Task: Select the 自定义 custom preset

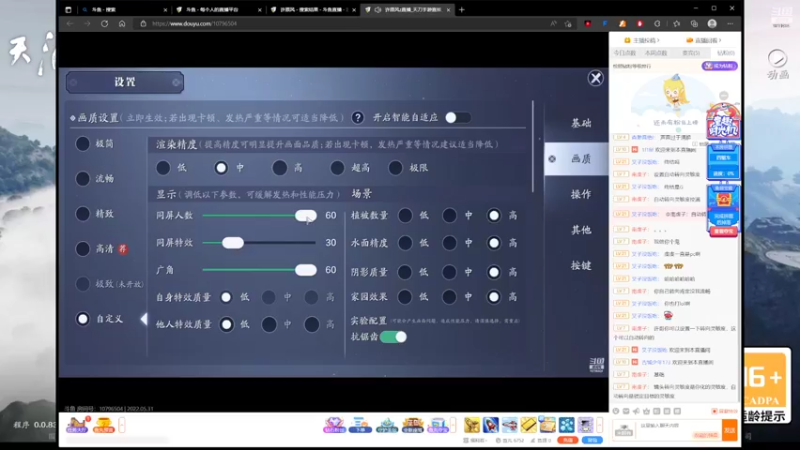Action: coord(83,319)
